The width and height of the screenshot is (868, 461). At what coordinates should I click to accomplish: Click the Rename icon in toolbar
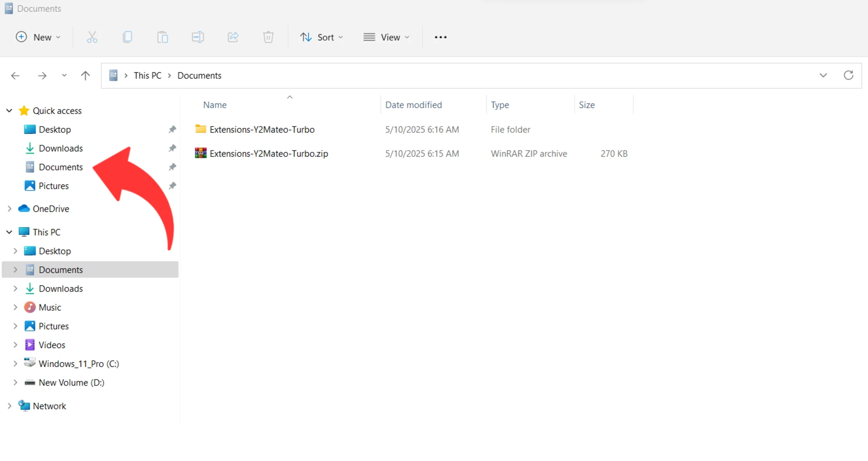click(x=198, y=37)
